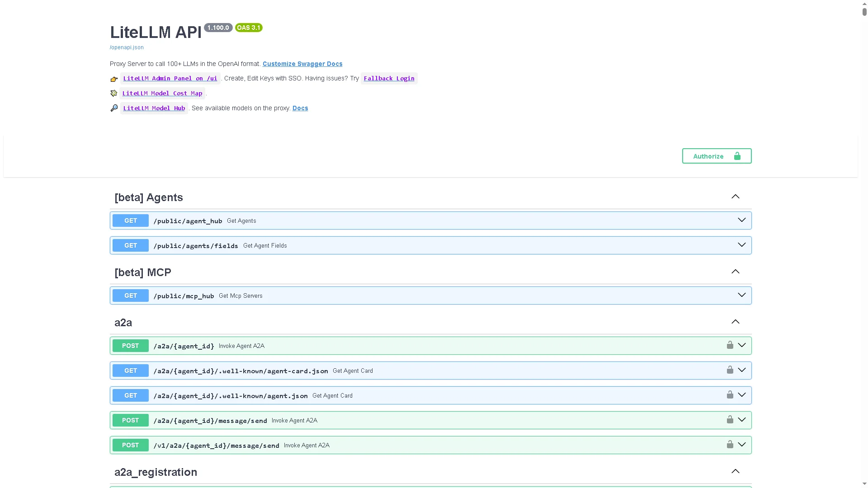Click the /a2a/{agent_id}/.well-known/agent.json path
This screenshot has width=868, height=488.
click(231, 396)
